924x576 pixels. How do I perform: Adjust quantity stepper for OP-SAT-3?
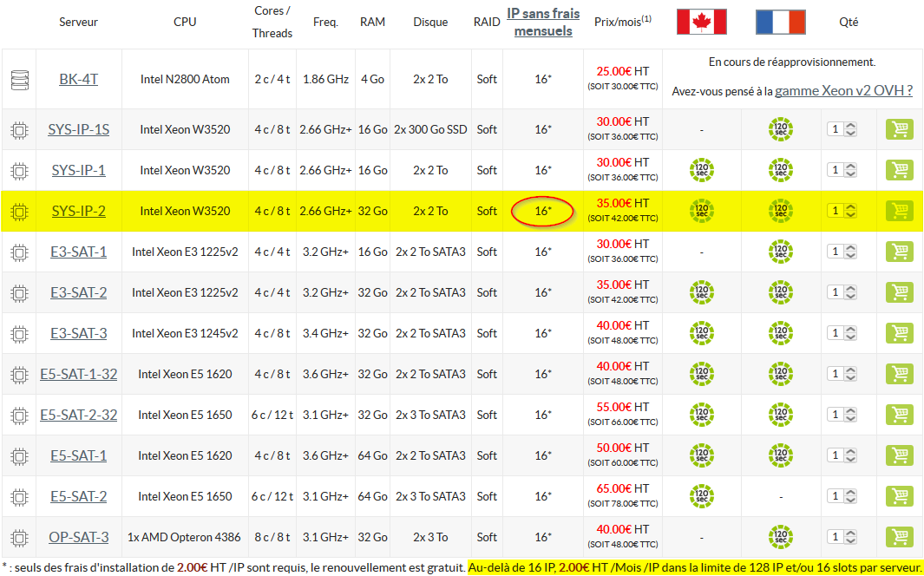tap(849, 537)
